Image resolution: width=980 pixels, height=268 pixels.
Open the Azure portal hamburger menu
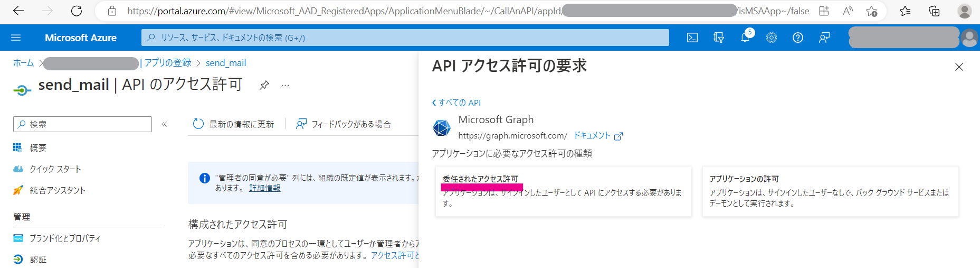click(x=16, y=38)
